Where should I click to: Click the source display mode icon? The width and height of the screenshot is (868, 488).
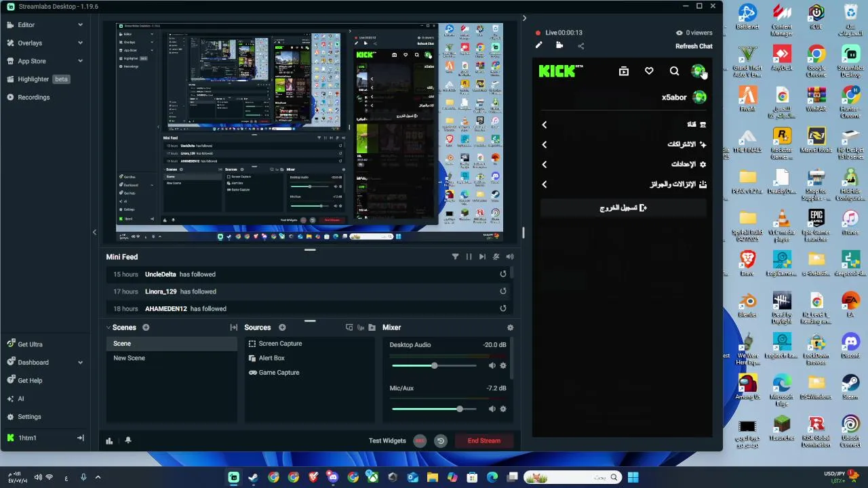coord(349,327)
